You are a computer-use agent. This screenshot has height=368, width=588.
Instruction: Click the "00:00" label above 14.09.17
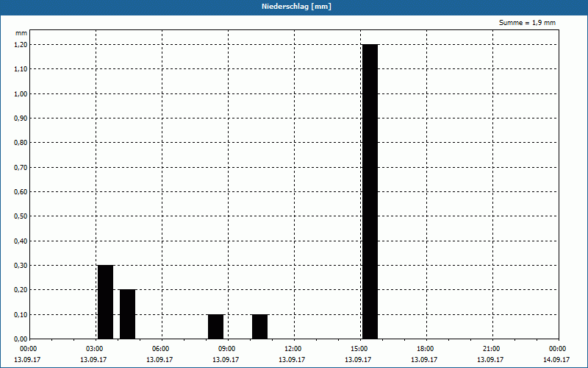[558, 349]
